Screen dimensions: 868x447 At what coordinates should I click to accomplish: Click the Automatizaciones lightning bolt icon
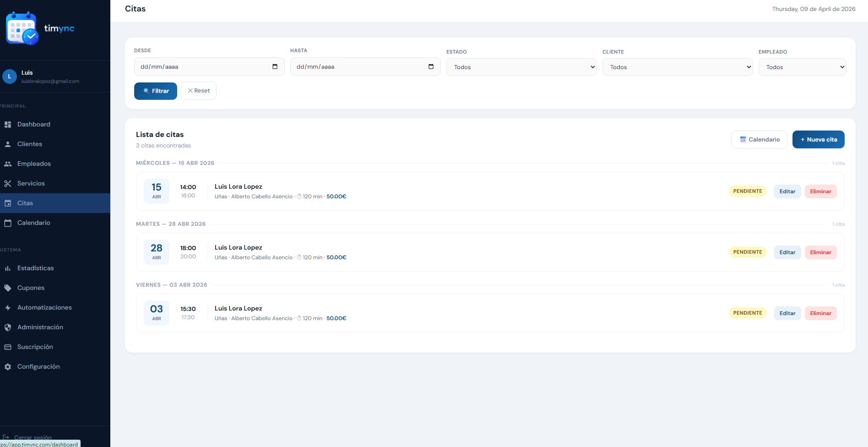[8, 308]
